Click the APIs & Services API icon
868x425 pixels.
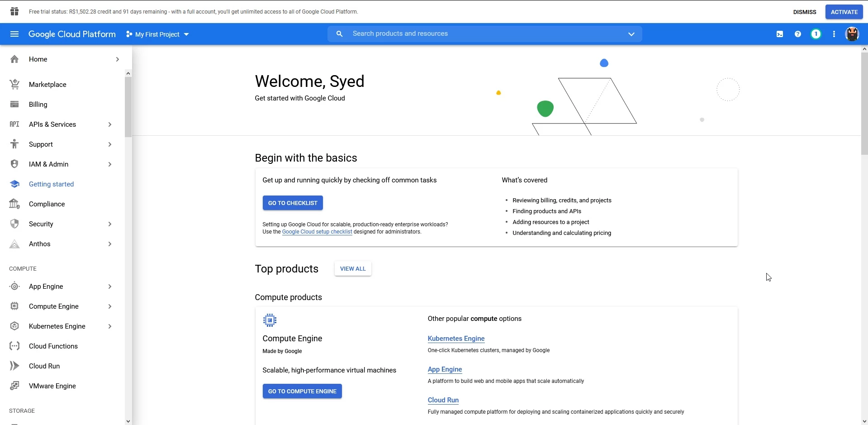point(14,124)
